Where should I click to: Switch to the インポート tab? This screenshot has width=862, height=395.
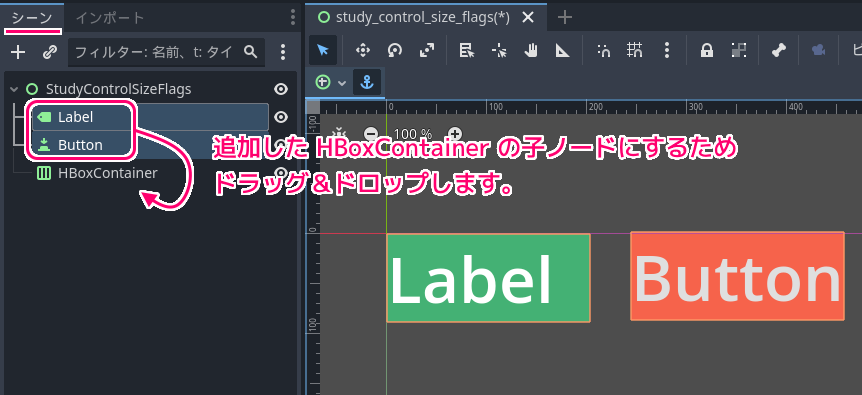click(x=109, y=18)
